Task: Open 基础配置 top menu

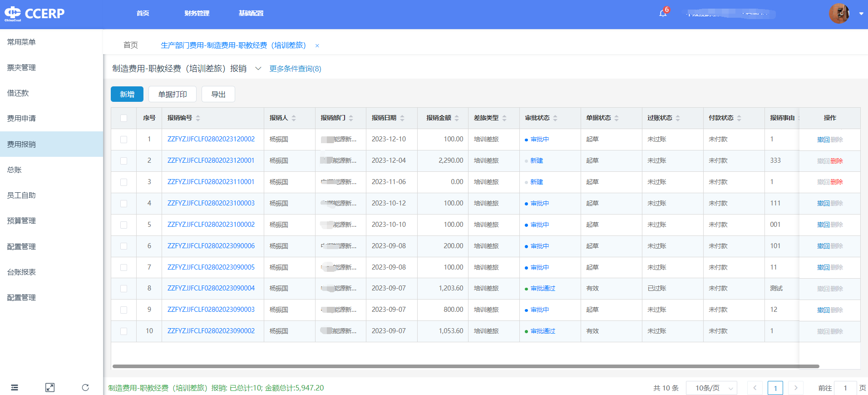Action: click(x=251, y=13)
